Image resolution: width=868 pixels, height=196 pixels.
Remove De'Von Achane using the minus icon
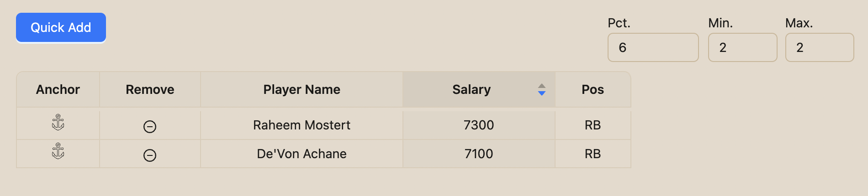click(150, 155)
